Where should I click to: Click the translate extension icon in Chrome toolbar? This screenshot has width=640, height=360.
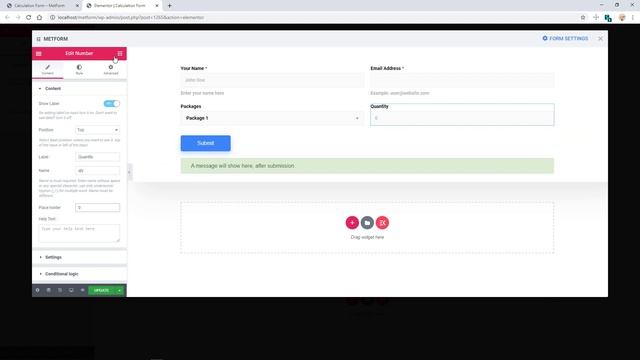[608, 18]
